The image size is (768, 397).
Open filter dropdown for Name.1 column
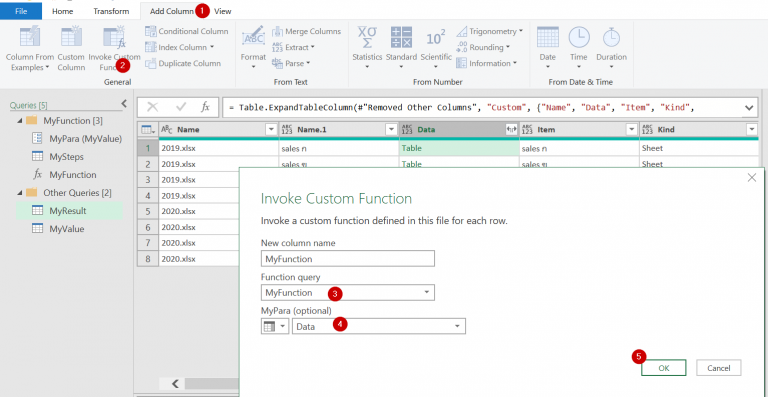[x=391, y=130]
